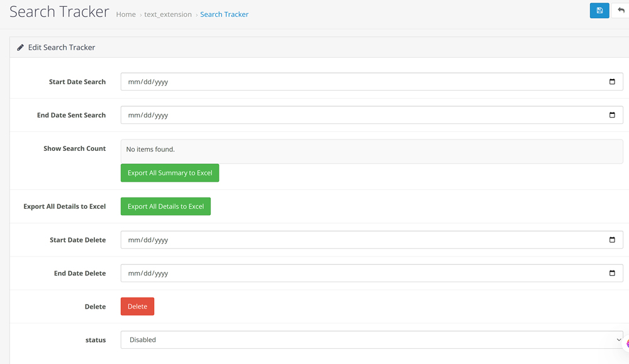629x364 pixels.
Task: Select the Search Tracker breadcrumb link
Action: click(x=224, y=14)
